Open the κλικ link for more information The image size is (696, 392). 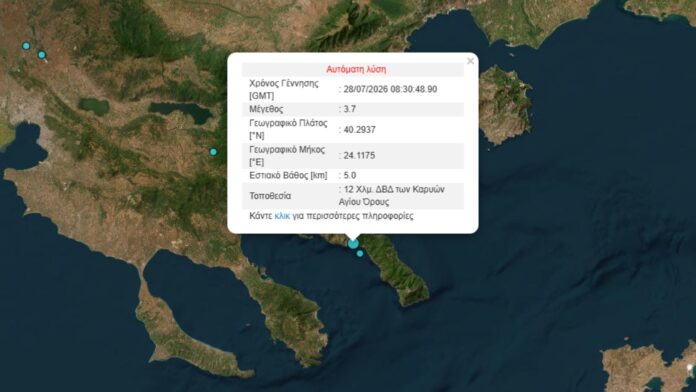click(282, 216)
